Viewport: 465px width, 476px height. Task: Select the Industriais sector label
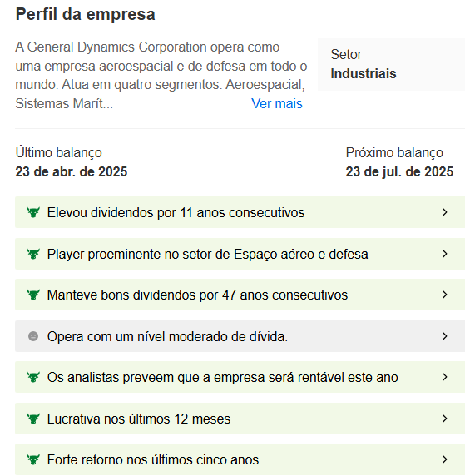[364, 73]
